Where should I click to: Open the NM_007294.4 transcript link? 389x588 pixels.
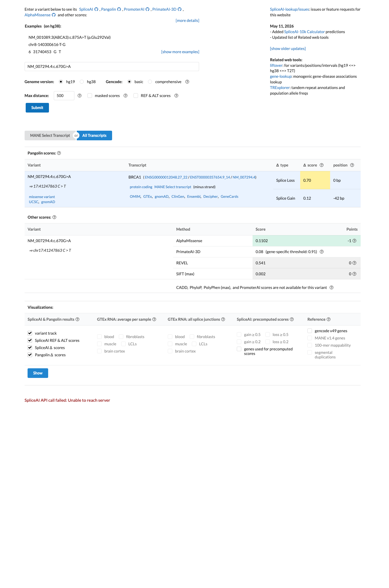pyautogui.click(x=244, y=177)
